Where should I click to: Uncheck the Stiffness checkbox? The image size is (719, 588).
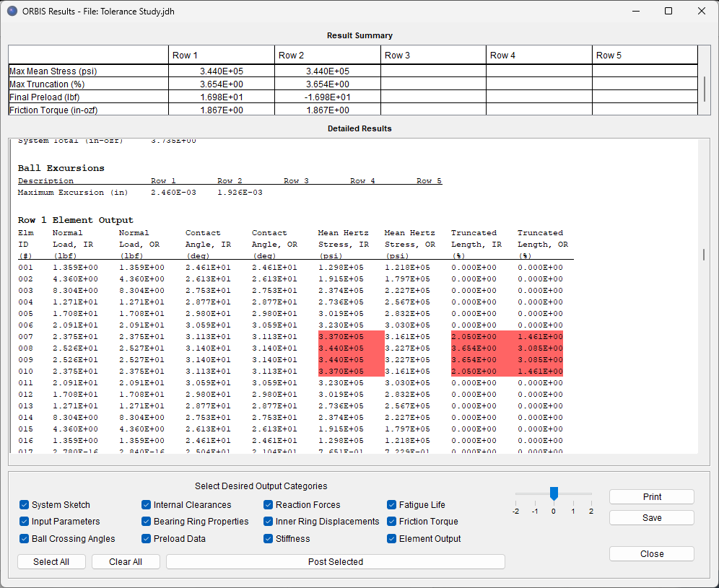[x=269, y=539]
